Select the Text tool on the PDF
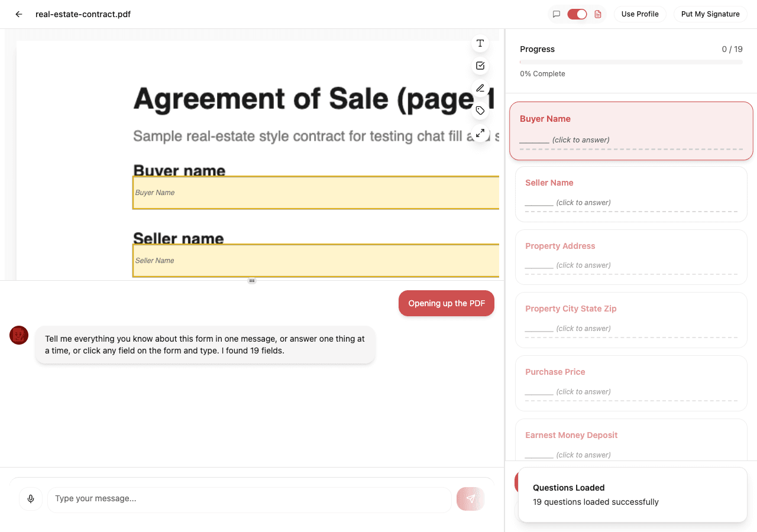The height and width of the screenshot is (532, 757). [480, 43]
